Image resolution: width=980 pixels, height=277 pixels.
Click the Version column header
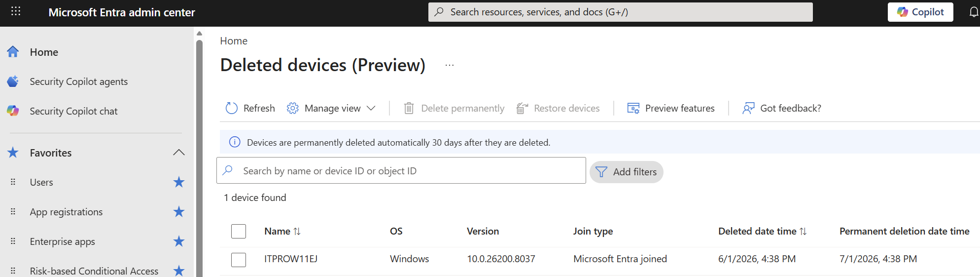(x=483, y=231)
